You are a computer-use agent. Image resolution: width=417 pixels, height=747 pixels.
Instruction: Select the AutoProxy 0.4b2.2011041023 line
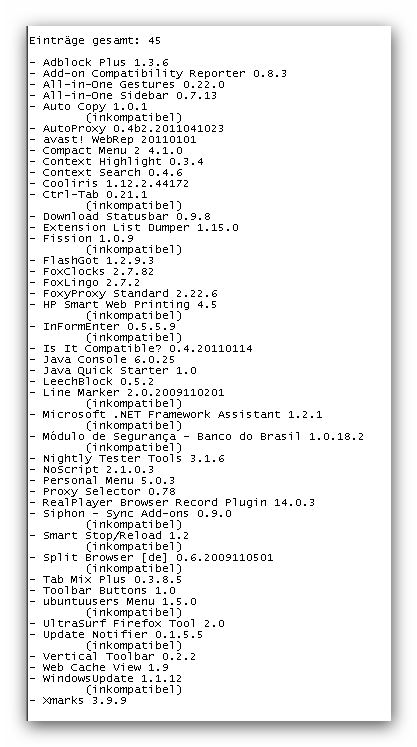(133, 129)
